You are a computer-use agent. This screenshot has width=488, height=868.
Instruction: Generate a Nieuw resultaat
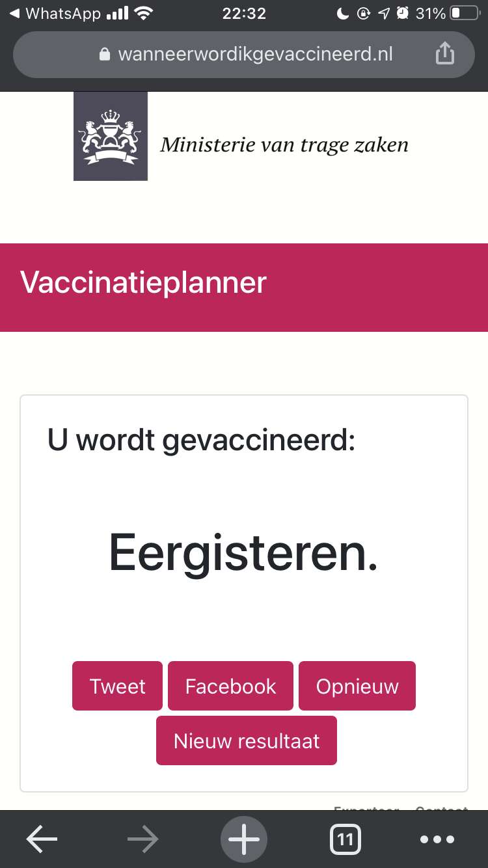pyautogui.click(x=247, y=740)
